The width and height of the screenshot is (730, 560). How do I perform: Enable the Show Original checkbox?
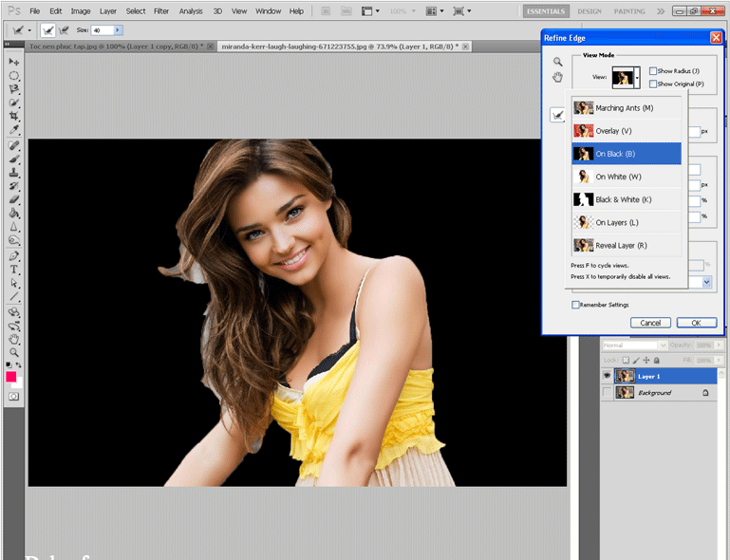(x=653, y=84)
